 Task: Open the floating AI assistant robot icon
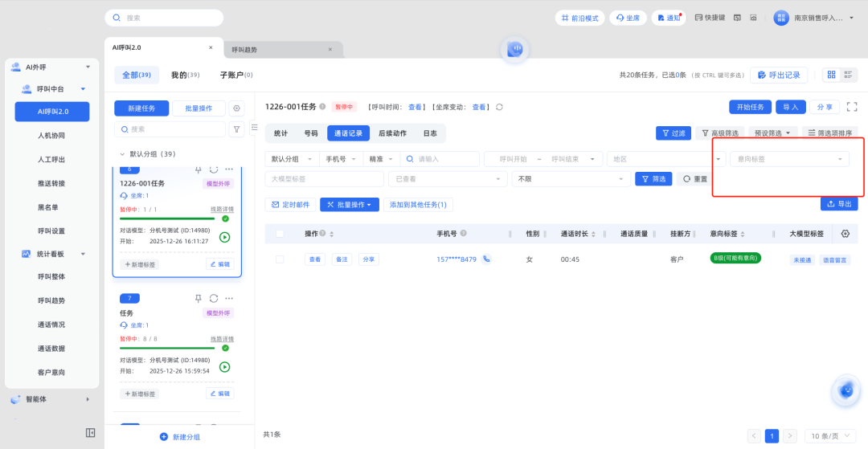click(x=845, y=390)
